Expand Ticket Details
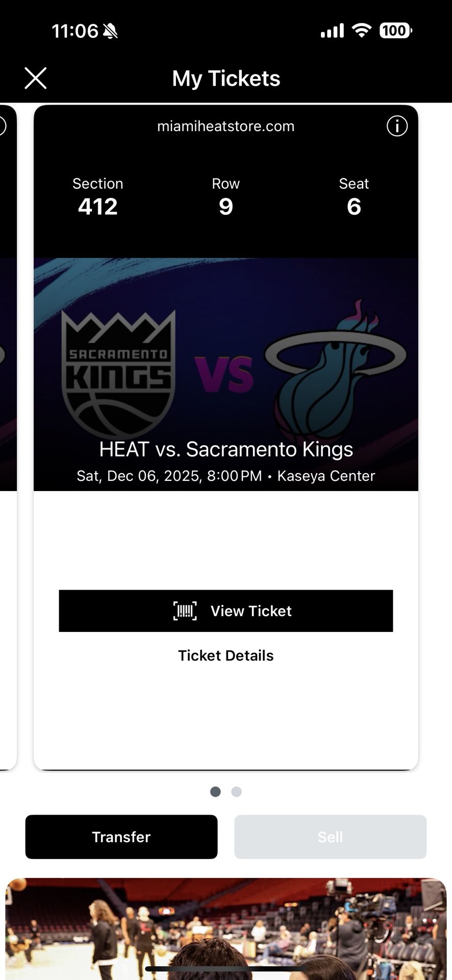This screenshot has height=980, width=452. pyautogui.click(x=225, y=655)
